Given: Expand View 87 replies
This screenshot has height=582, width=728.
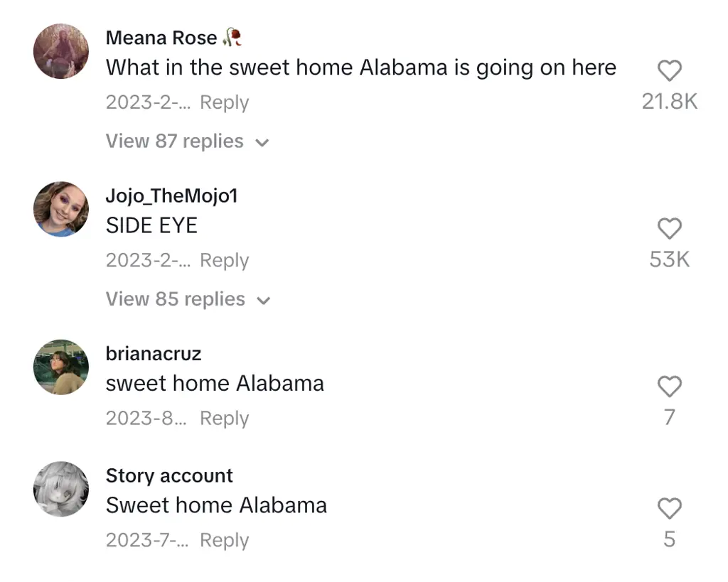Looking at the screenshot, I should [175, 141].
